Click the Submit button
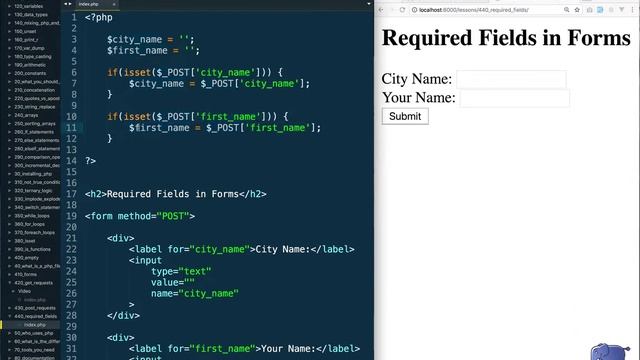Image resolution: width=640 pixels, height=360 pixels. (x=405, y=116)
